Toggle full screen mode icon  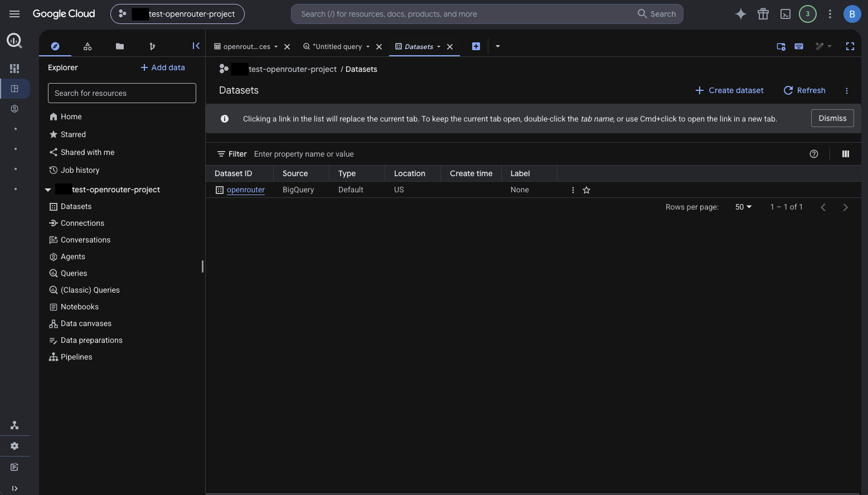pos(850,46)
